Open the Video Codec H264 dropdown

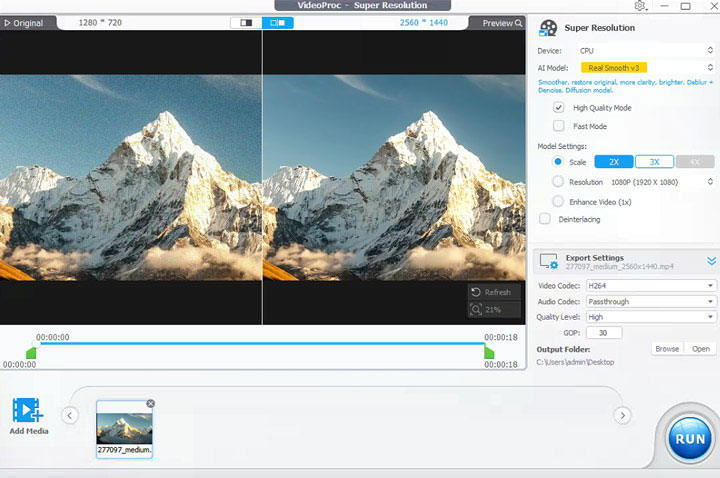pyautogui.click(x=651, y=286)
